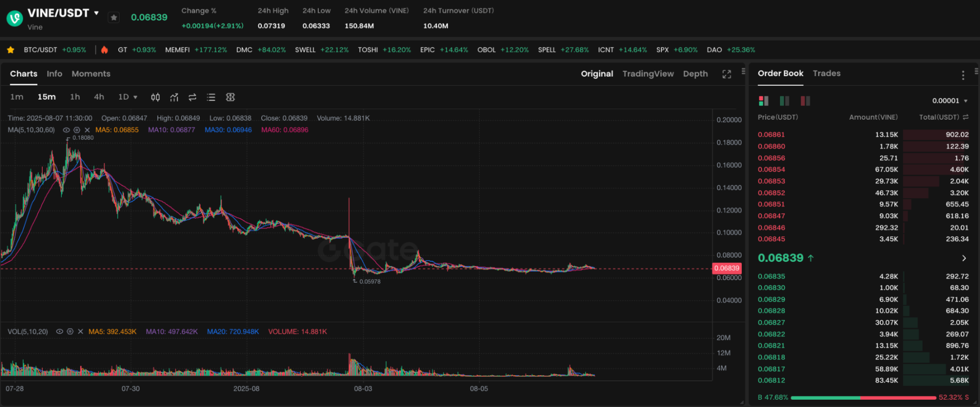The image size is (980, 407).
Task: Click the chart settings icon beside list icon
Action: pyautogui.click(x=230, y=97)
